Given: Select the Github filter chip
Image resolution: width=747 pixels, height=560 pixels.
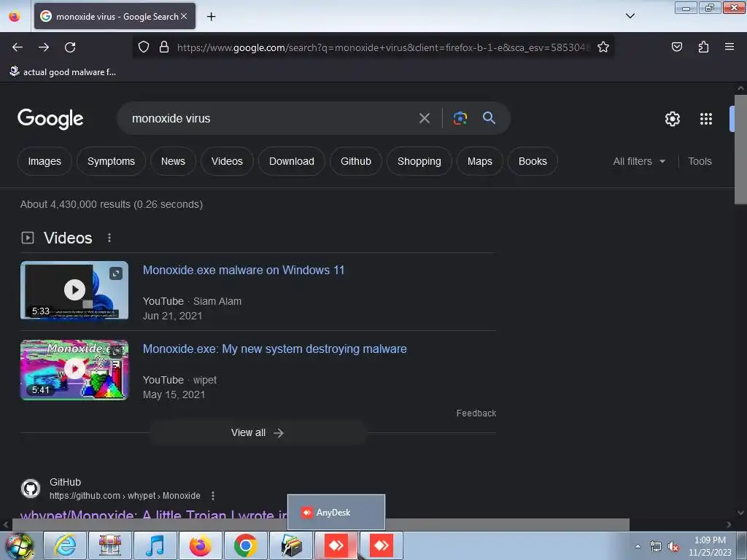Looking at the screenshot, I should 356,161.
